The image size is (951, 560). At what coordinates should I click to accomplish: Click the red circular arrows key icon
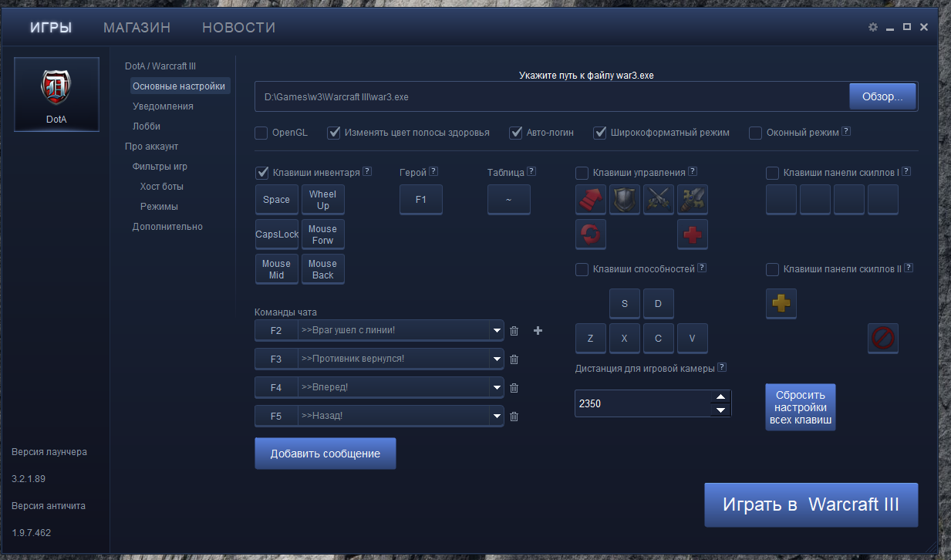(591, 234)
